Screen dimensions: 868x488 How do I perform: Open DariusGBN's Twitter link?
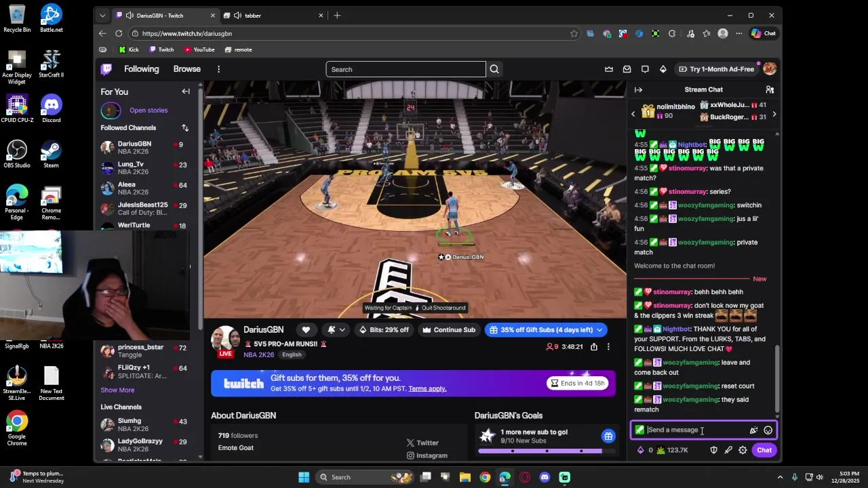(x=422, y=443)
